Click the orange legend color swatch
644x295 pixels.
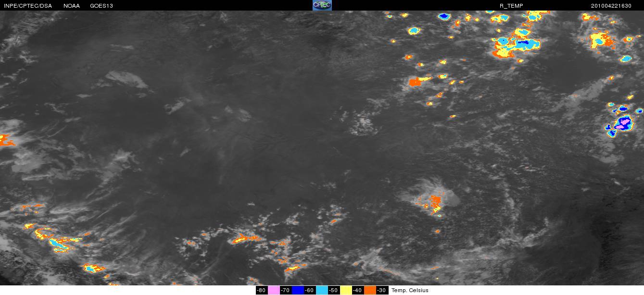[370, 290]
